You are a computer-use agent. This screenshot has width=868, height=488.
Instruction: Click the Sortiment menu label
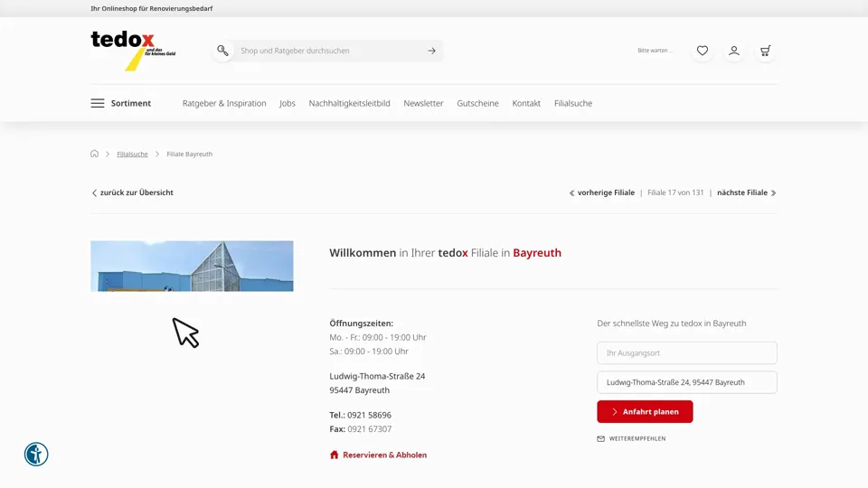coord(130,103)
